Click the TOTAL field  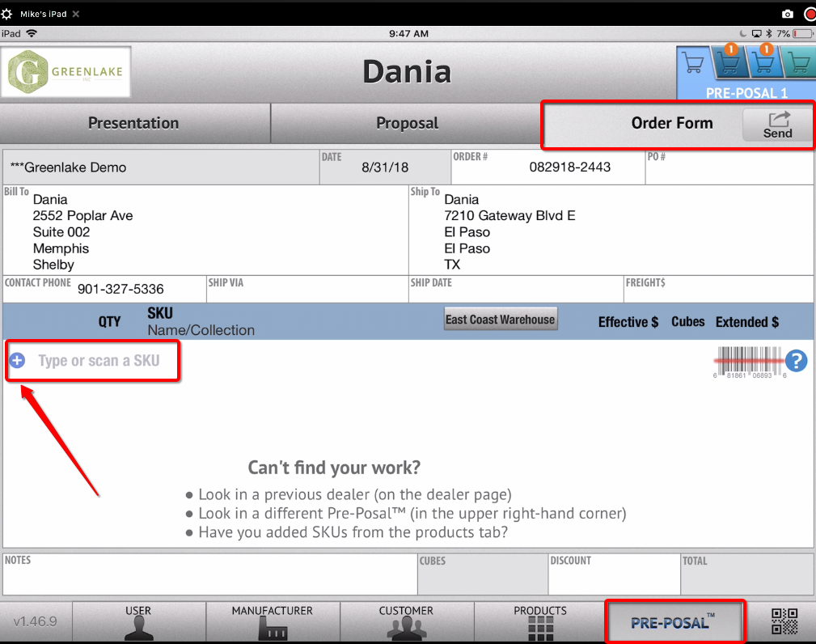point(746,574)
